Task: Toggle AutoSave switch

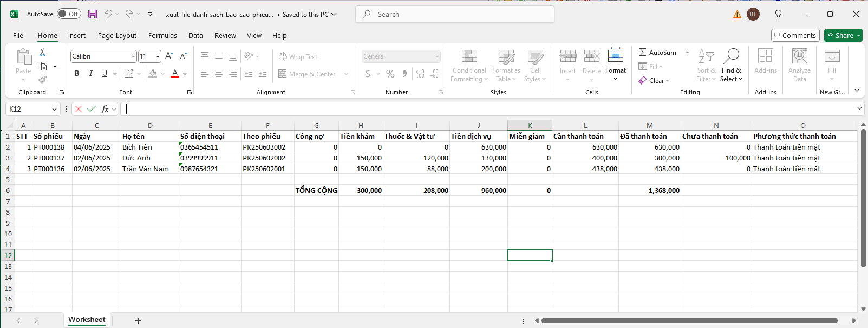Action: [x=69, y=14]
